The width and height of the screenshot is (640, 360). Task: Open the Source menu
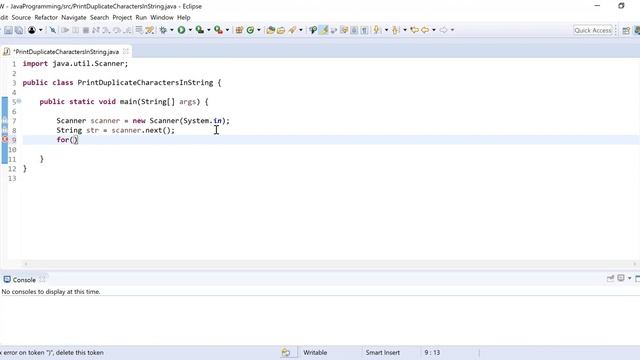21,18
